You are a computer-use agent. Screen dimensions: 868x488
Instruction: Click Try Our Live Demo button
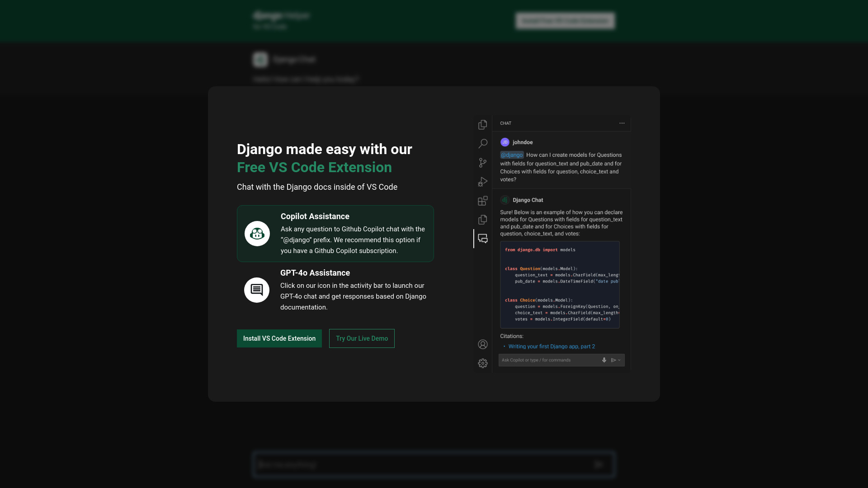pos(362,338)
